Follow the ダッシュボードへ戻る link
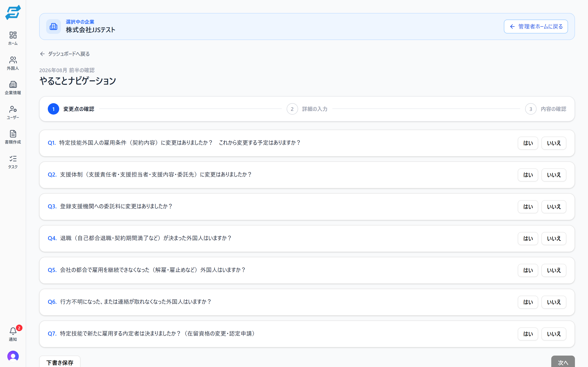The width and height of the screenshot is (588, 367). 65,54
